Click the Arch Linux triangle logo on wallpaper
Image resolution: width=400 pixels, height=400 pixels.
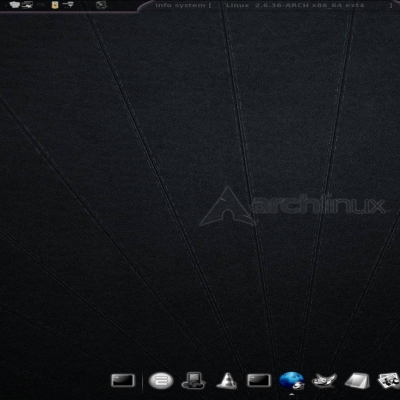(227, 207)
